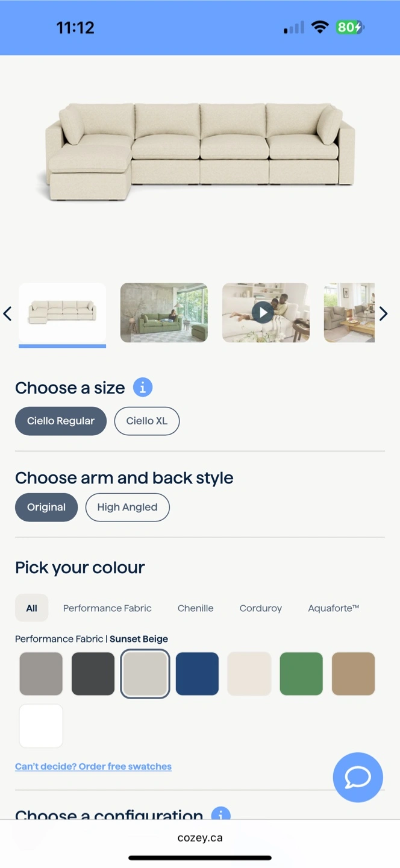
Task: Select Ciello Regular size option
Action: point(61,421)
